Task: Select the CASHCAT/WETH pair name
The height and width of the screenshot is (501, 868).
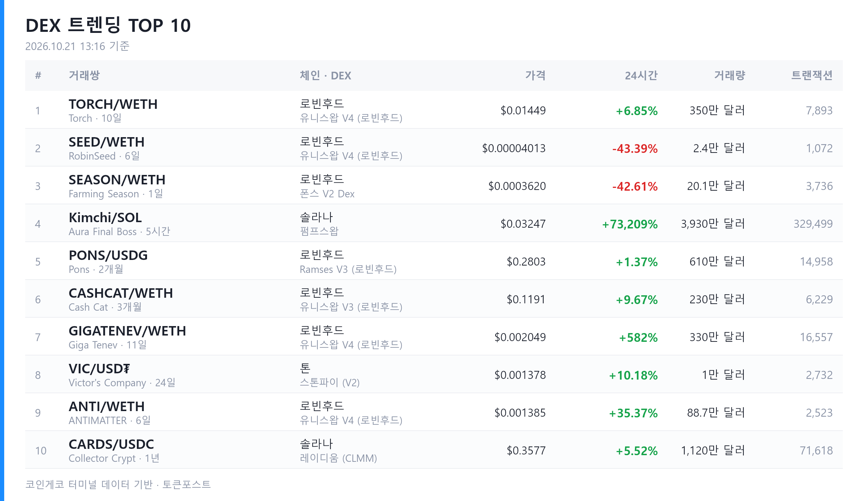Action: 121,293
